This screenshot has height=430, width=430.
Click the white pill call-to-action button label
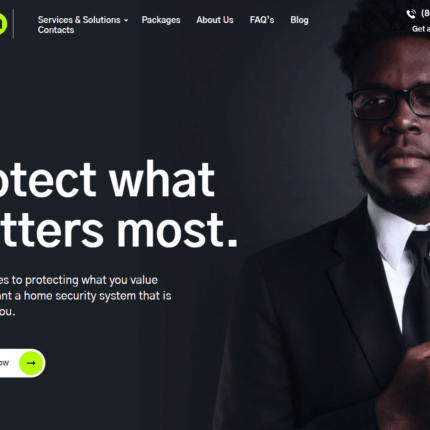pos(4,363)
